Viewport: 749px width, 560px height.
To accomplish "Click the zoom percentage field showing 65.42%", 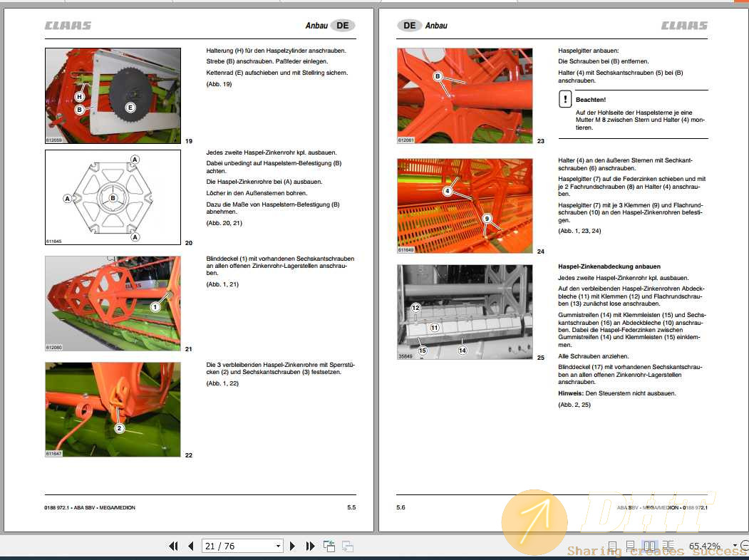I will point(705,546).
